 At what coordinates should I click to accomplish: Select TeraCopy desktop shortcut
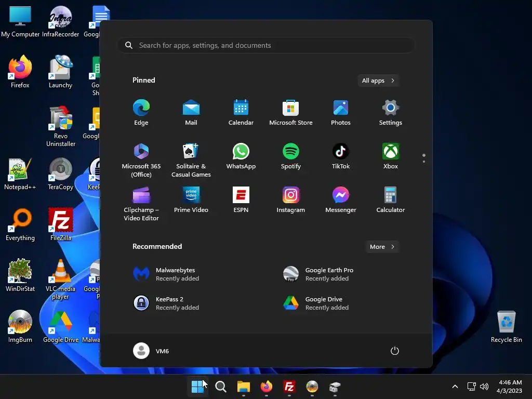click(60, 174)
